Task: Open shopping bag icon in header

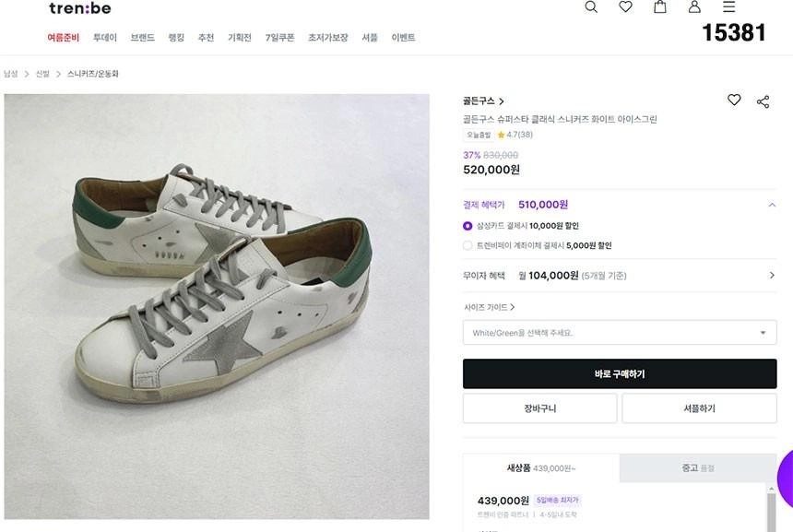Action: [x=660, y=7]
